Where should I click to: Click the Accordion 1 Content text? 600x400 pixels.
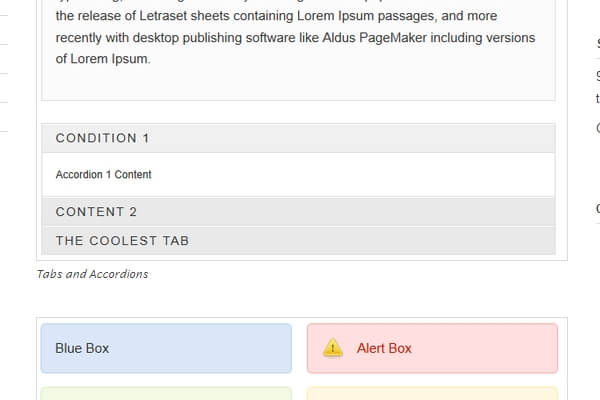point(104,175)
